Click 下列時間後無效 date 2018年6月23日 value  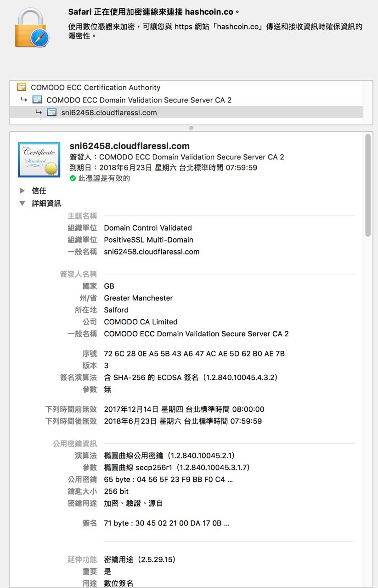(183, 421)
